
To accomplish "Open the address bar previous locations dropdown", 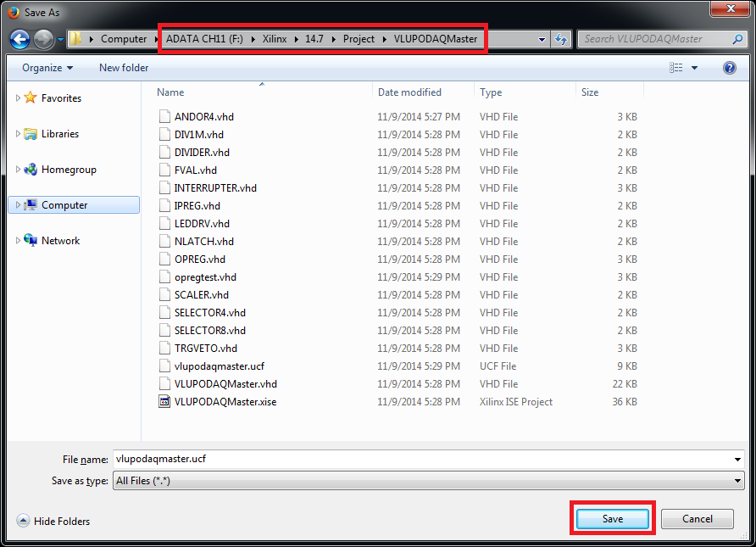I will (x=542, y=40).
